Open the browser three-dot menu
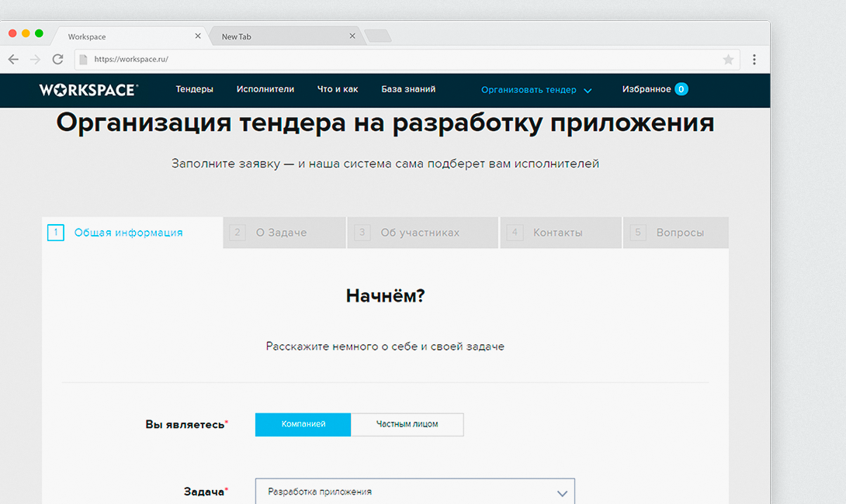This screenshot has height=504, width=846. point(754,59)
